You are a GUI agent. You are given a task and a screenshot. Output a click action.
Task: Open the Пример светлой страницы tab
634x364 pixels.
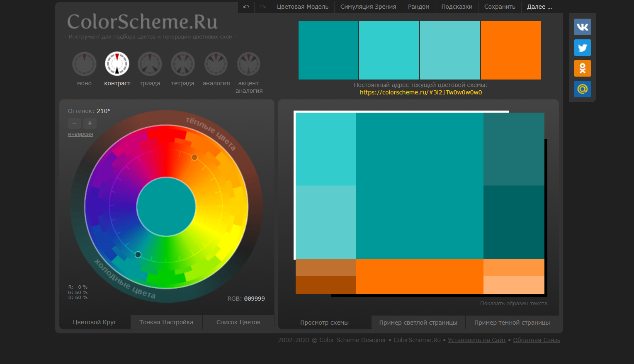point(418,323)
